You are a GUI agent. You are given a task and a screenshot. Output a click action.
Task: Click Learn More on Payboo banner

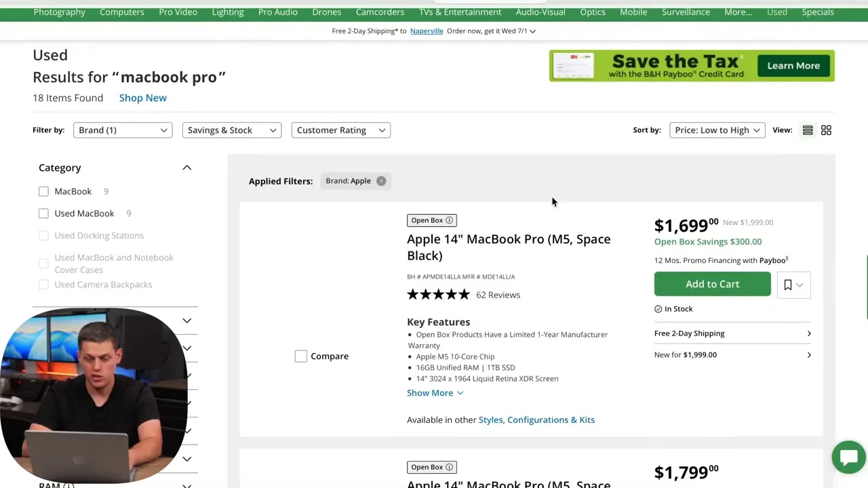[793, 66]
